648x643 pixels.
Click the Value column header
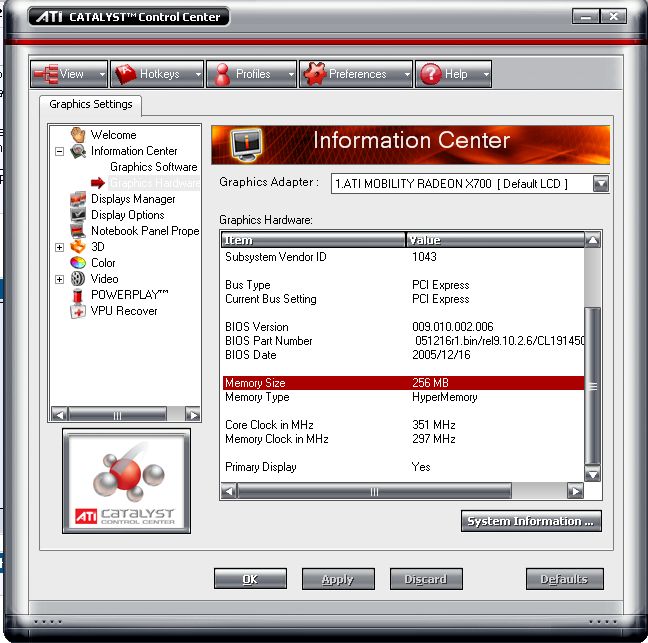[495, 240]
